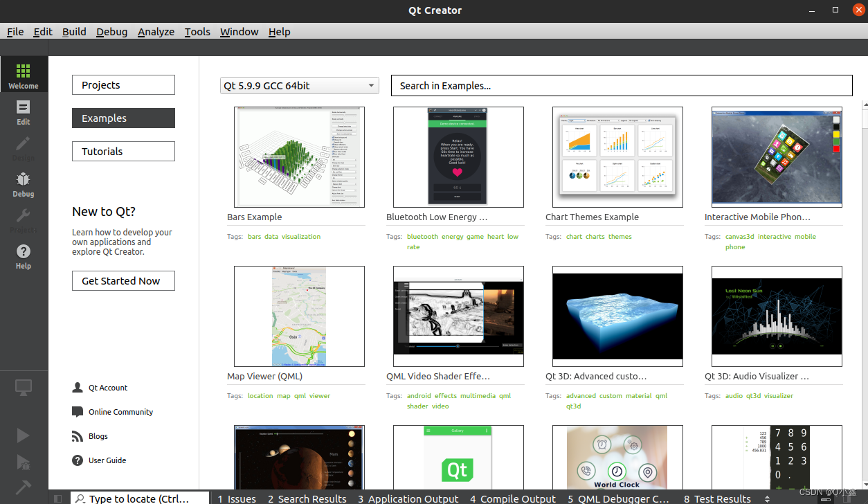Open Debug mode from the sidebar
This screenshot has width=868, height=504.
23,184
